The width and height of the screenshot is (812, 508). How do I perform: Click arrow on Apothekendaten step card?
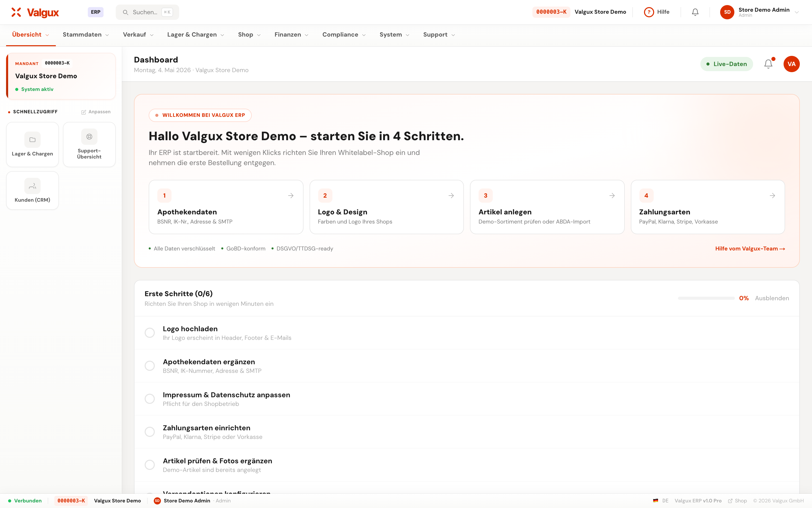[291, 196]
